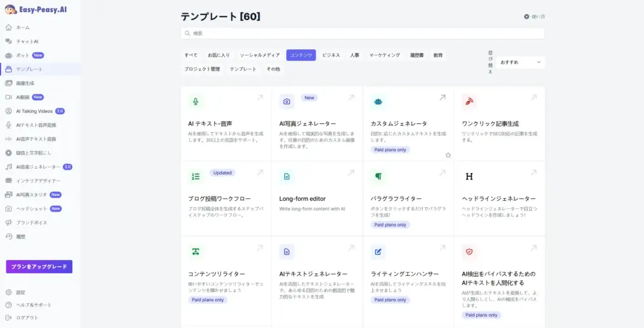Click the robot icon on カスタムジェネレータ card
This screenshot has width=644, height=328.
click(x=378, y=101)
